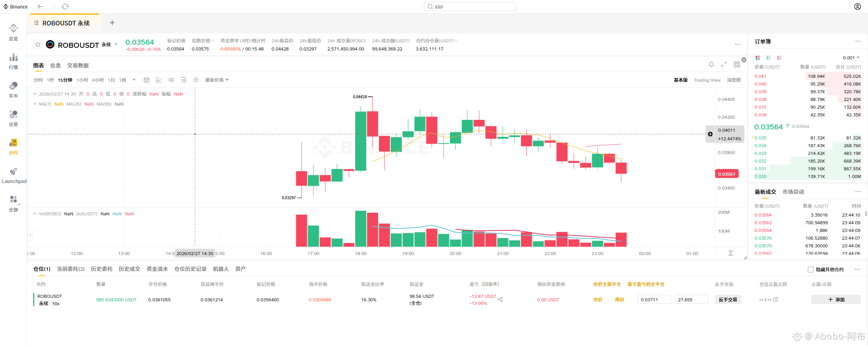Open the chart date picker calendar icon
The height and width of the screenshot is (346, 868).
pos(147,80)
